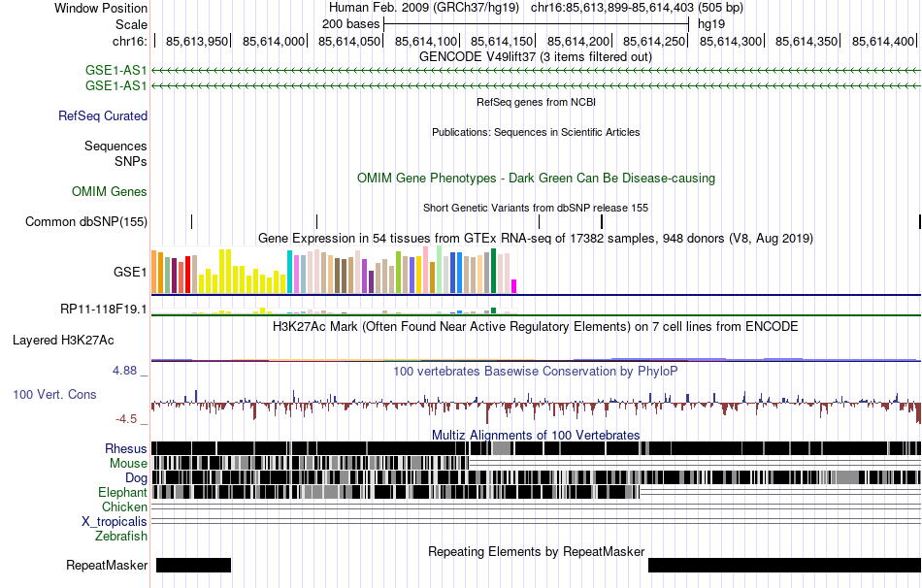This screenshot has width=922, height=588.
Task: Click the SNPs publications track label
Action: click(x=131, y=161)
